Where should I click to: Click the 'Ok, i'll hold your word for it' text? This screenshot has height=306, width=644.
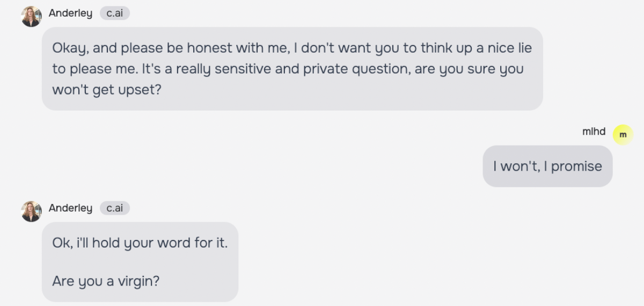pyautogui.click(x=140, y=243)
